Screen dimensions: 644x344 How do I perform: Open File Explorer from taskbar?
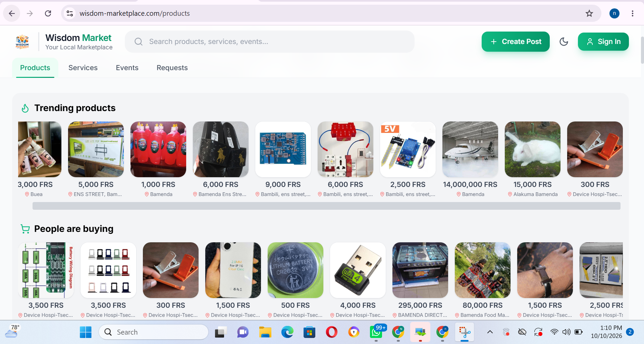pos(265,332)
